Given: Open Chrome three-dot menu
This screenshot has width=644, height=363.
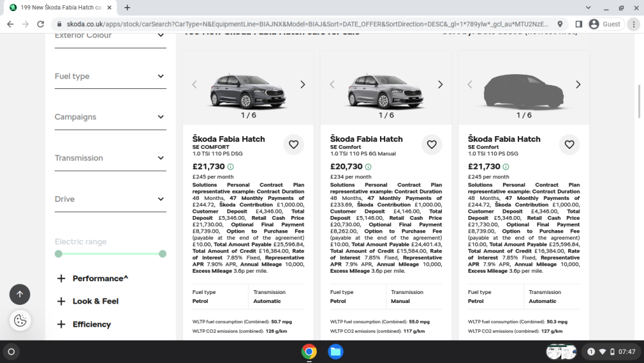Looking at the screenshot, I should (634, 25).
